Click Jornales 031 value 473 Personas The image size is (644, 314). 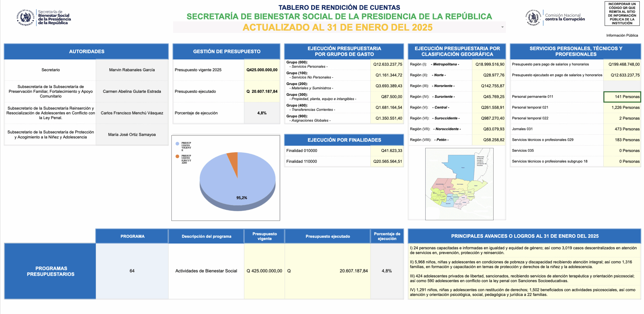tap(622, 129)
